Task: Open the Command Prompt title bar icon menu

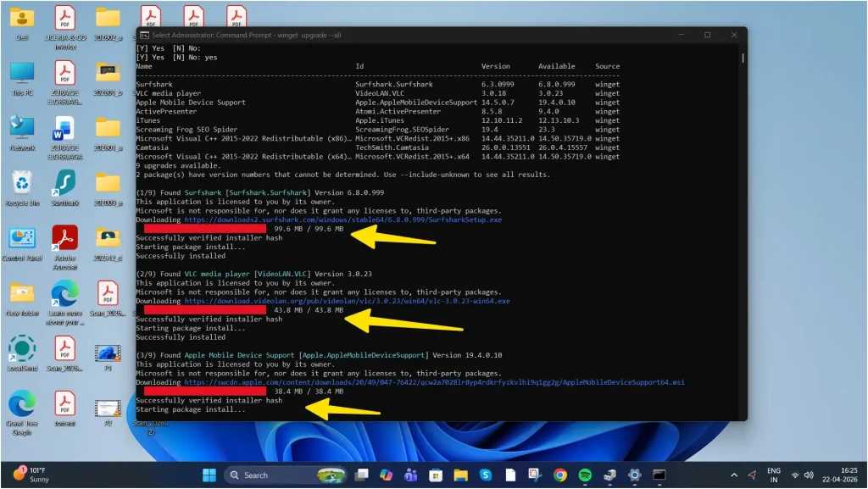Action: (x=144, y=35)
